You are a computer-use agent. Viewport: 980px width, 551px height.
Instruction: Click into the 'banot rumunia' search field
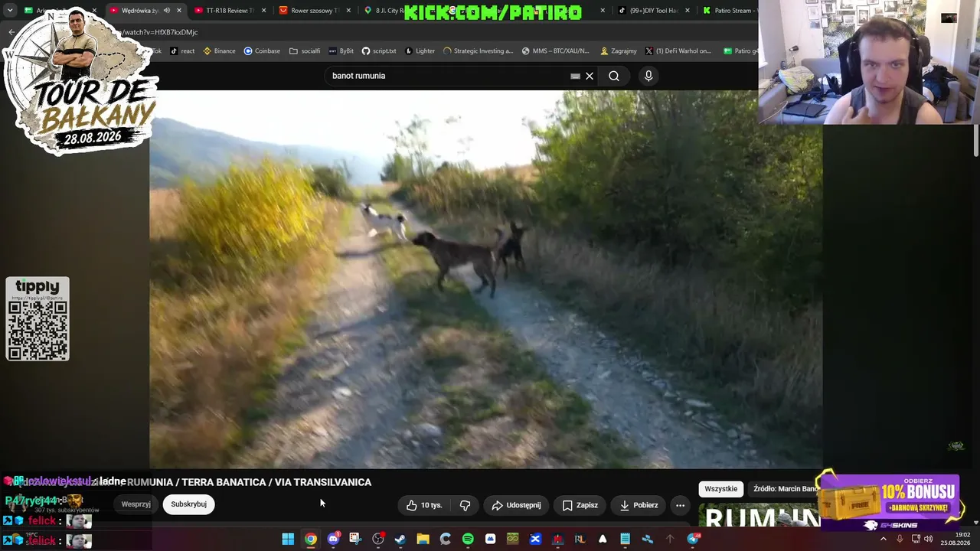pyautogui.click(x=449, y=76)
